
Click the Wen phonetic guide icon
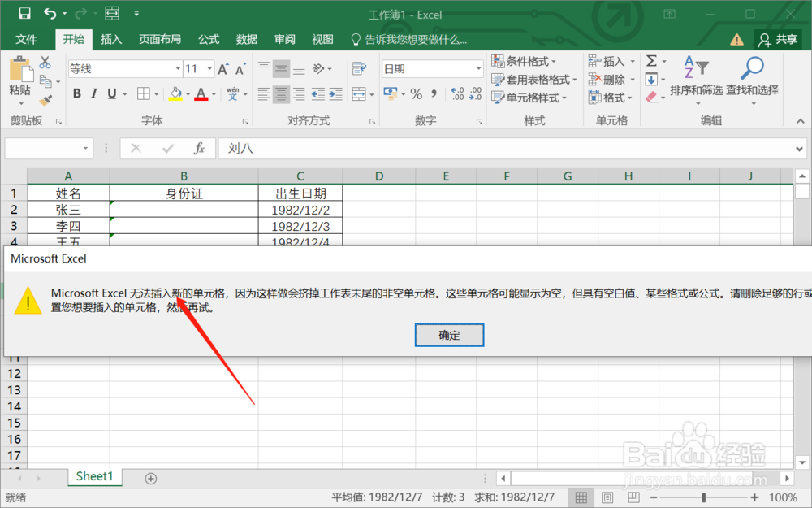coord(232,93)
